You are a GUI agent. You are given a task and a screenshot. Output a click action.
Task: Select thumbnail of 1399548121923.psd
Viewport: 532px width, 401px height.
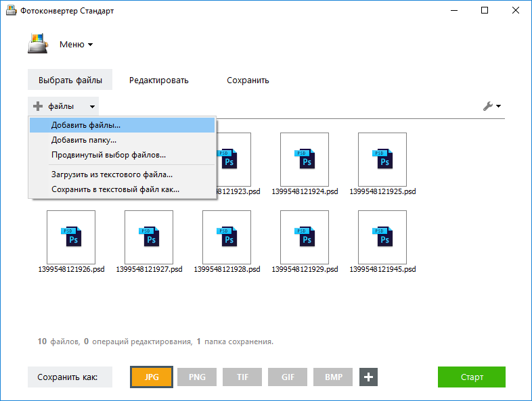[x=234, y=160]
